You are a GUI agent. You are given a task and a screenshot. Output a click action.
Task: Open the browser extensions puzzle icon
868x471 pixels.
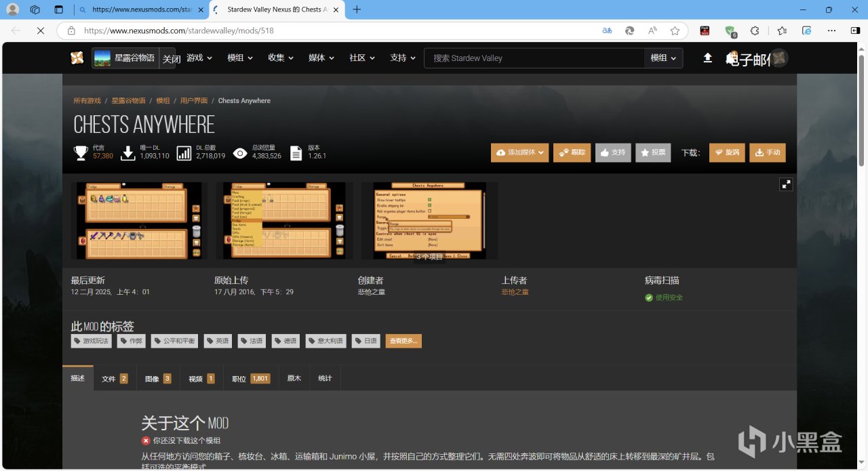755,30
